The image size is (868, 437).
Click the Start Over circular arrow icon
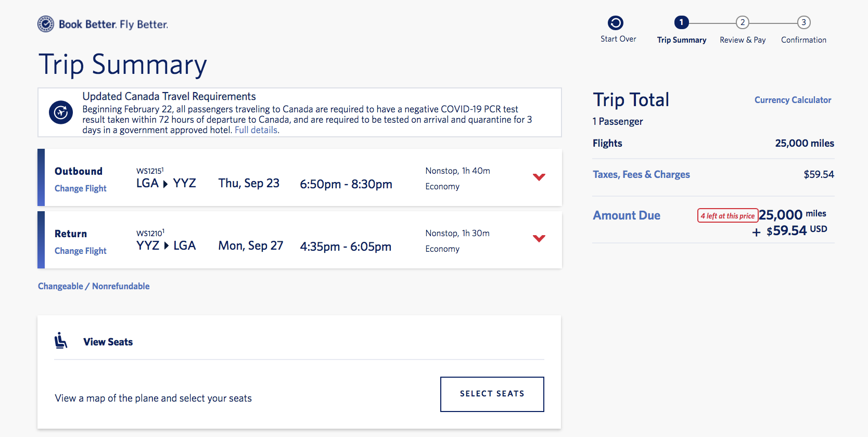pos(616,23)
